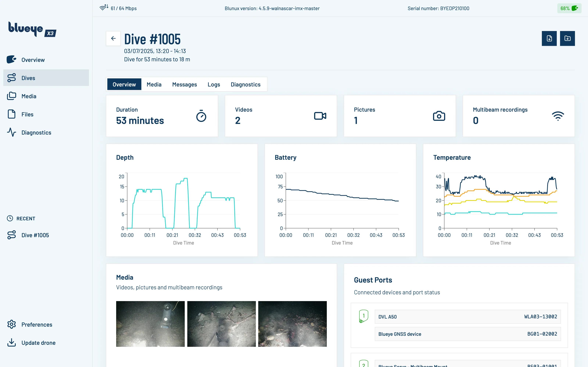Click serial BG01-02002
Viewport: 588px width, 367px height.
pyautogui.click(x=542, y=334)
